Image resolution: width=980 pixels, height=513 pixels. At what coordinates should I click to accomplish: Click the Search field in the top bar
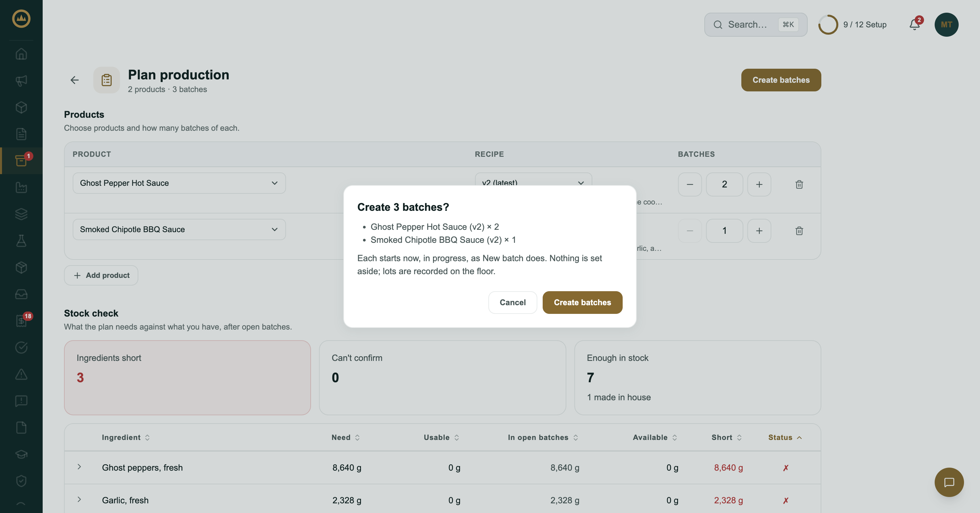tap(756, 25)
